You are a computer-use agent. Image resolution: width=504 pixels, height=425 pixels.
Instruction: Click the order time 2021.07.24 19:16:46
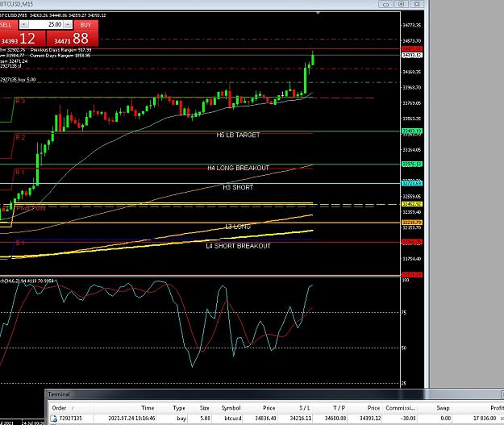point(131,419)
